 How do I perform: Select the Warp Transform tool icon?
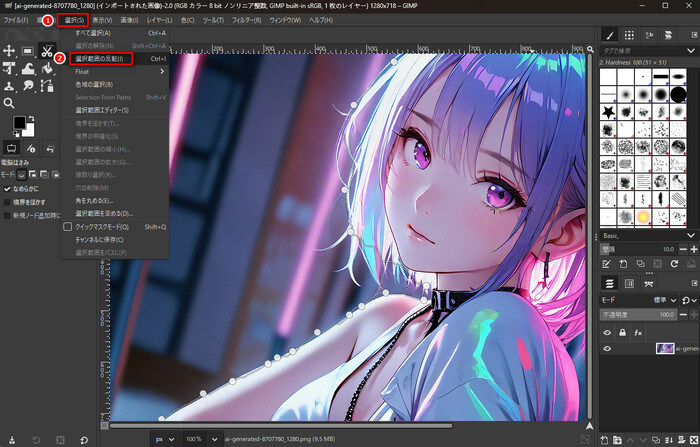(x=28, y=68)
